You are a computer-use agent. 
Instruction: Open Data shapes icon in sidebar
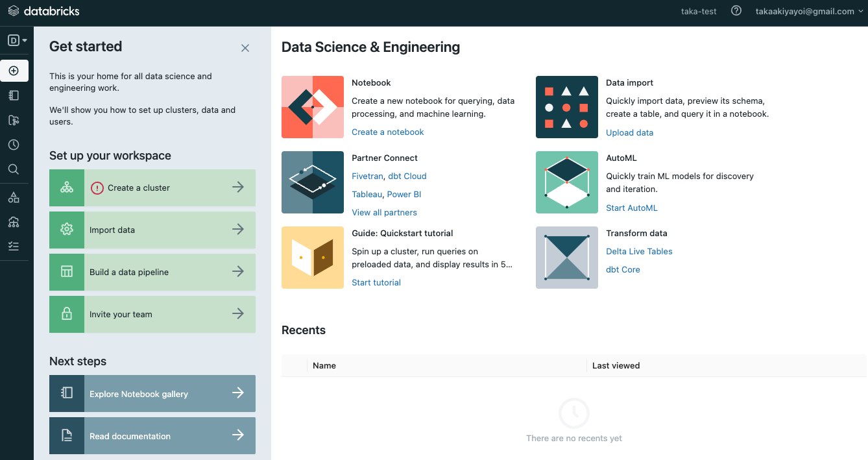coord(14,198)
